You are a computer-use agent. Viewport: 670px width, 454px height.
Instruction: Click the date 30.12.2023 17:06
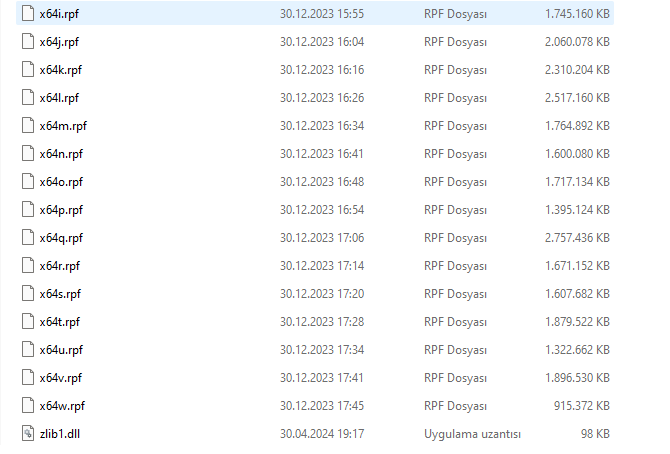click(x=322, y=238)
